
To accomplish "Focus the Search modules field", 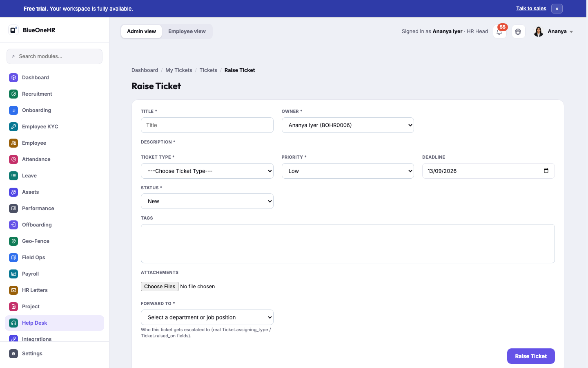I will pyautogui.click(x=54, y=56).
